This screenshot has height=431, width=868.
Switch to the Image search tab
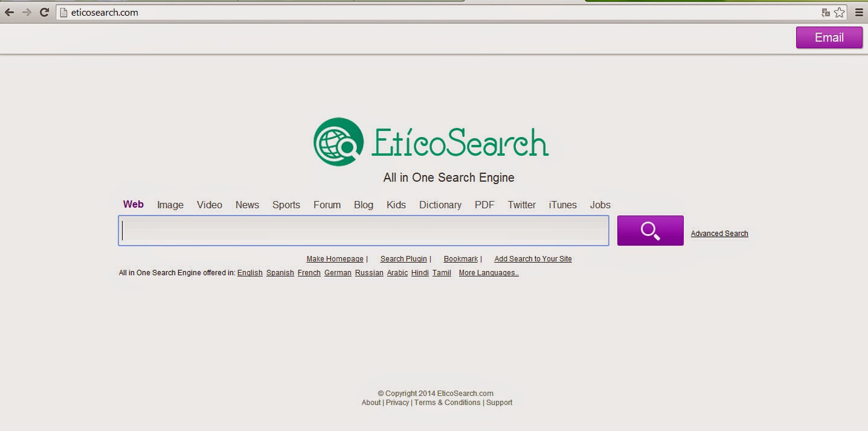(170, 205)
